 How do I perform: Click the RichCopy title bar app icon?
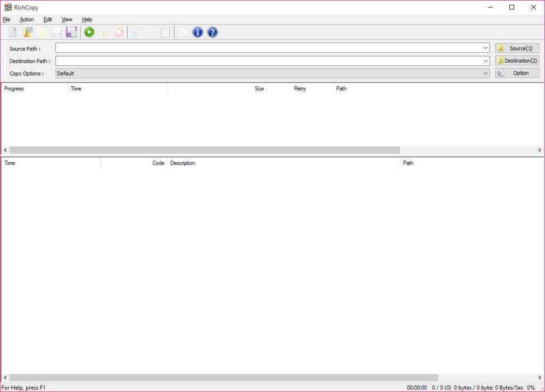tap(7, 7)
